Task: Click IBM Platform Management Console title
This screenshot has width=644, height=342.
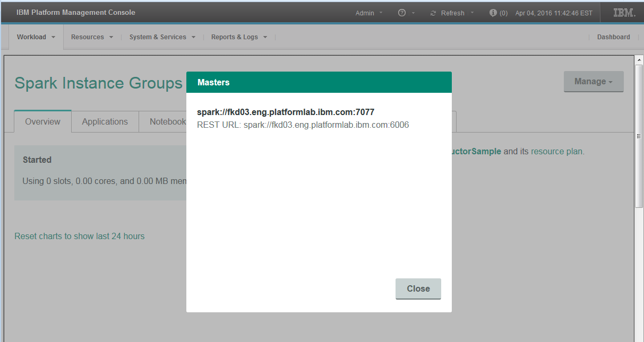Action: pyautogui.click(x=76, y=12)
